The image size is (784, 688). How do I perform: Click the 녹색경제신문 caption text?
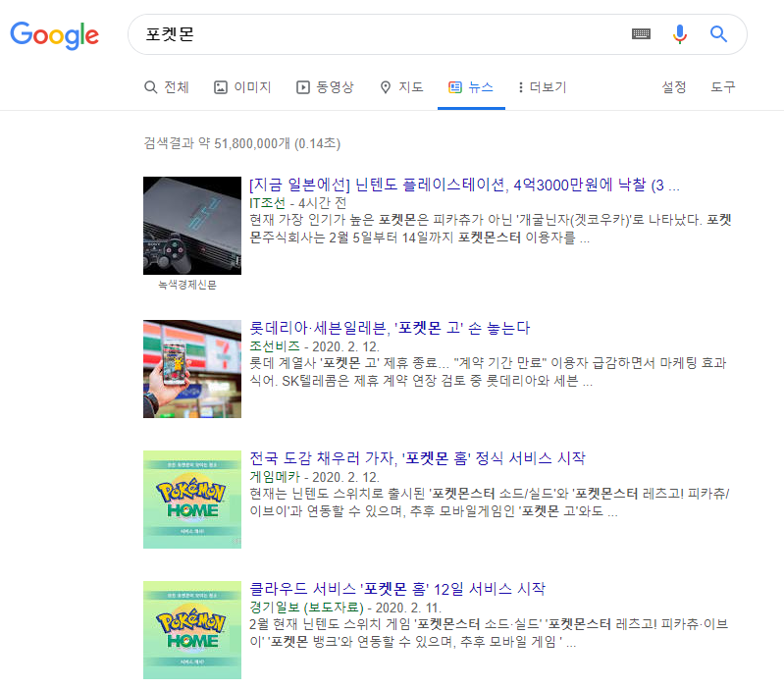pyautogui.click(x=187, y=285)
